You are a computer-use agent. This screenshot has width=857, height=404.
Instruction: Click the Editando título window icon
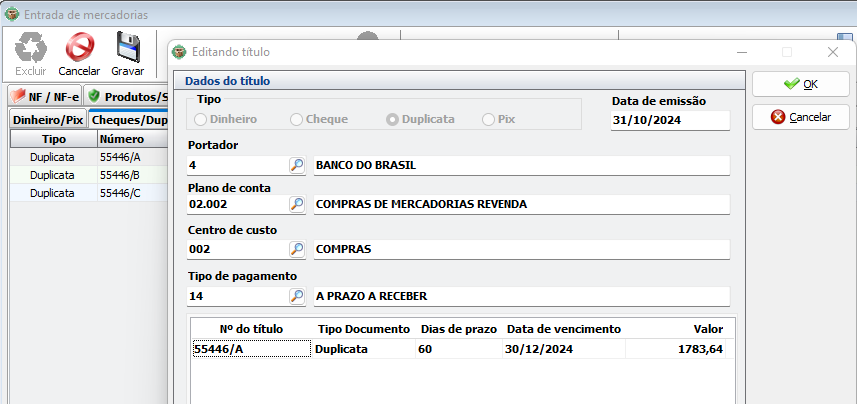[x=179, y=52]
